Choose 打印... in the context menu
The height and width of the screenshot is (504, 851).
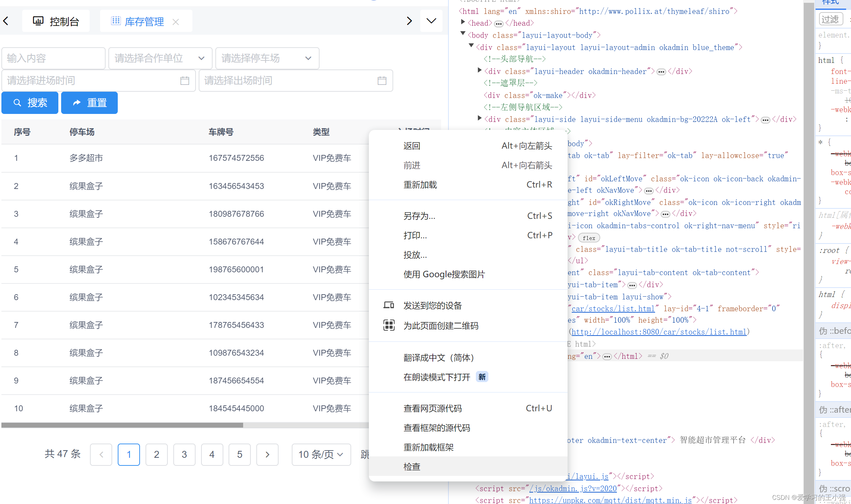(x=468, y=236)
